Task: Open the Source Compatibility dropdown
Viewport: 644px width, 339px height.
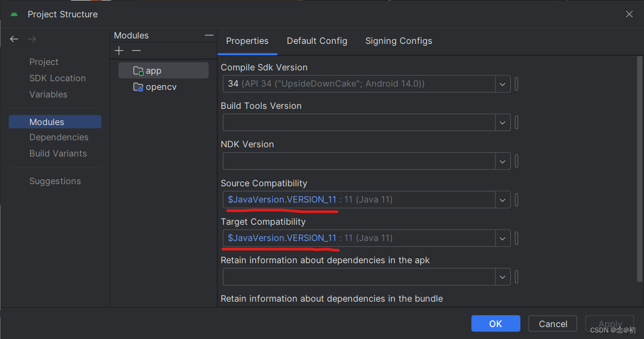Action: tap(503, 199)
